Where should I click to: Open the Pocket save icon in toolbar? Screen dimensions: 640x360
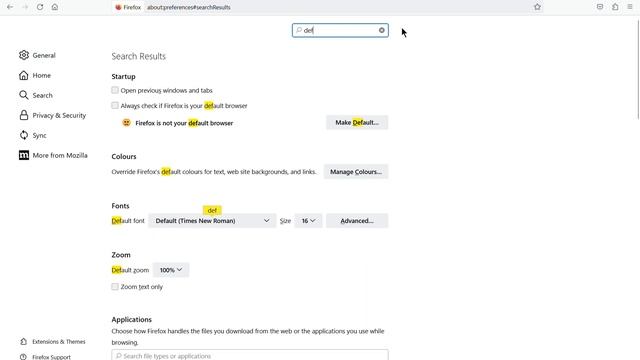click(x=600, y=7)
